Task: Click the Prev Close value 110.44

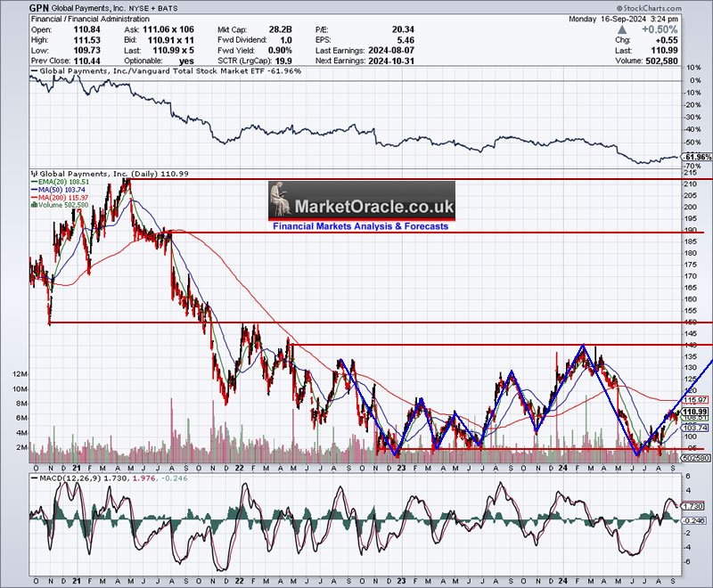Action: [86, 61]
